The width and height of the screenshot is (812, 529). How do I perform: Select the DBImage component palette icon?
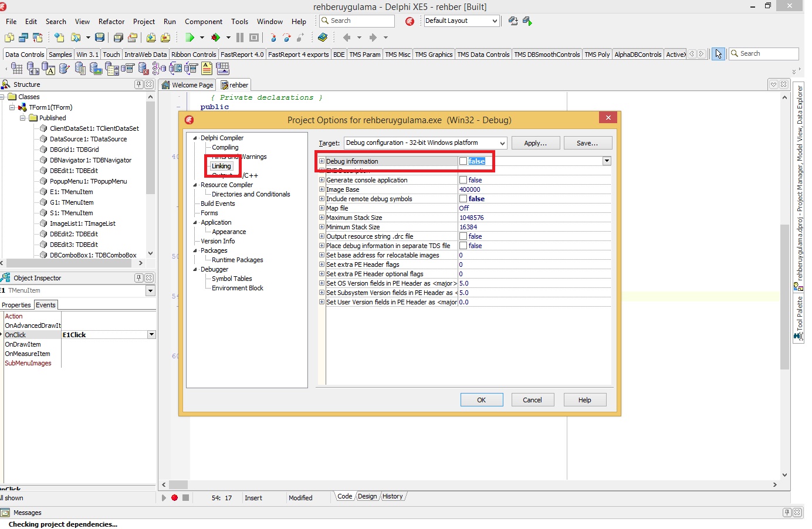click(96, 69)
